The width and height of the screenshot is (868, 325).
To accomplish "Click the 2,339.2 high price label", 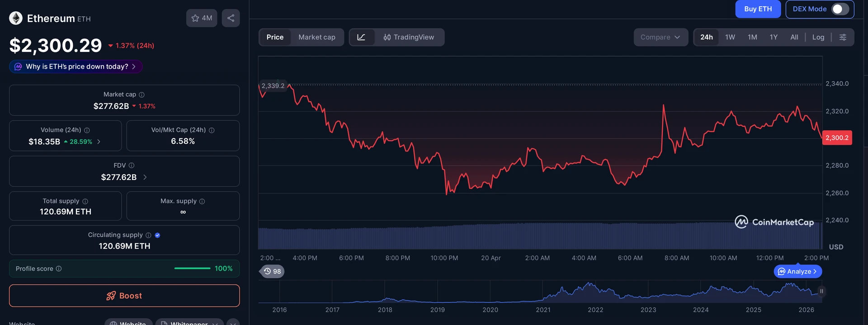I will click(273, 86).
